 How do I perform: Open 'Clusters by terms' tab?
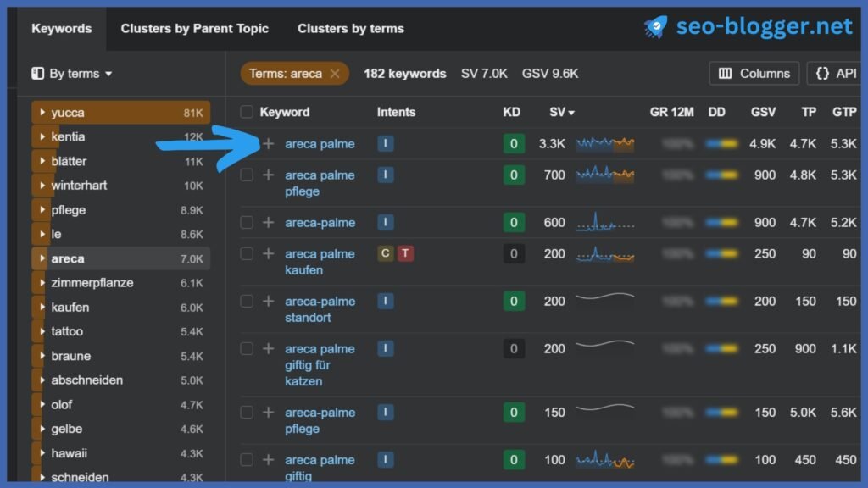(351, 28)
